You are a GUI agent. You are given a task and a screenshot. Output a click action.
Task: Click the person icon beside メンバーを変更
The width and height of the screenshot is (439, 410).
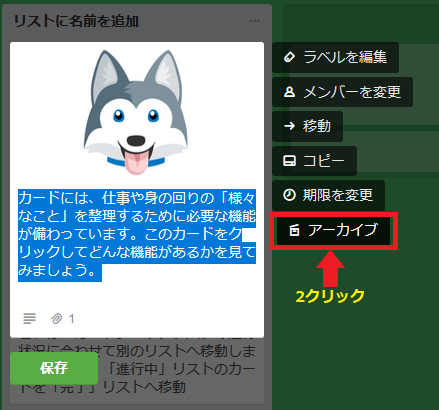pyautogui.click(x=289, y=92)
